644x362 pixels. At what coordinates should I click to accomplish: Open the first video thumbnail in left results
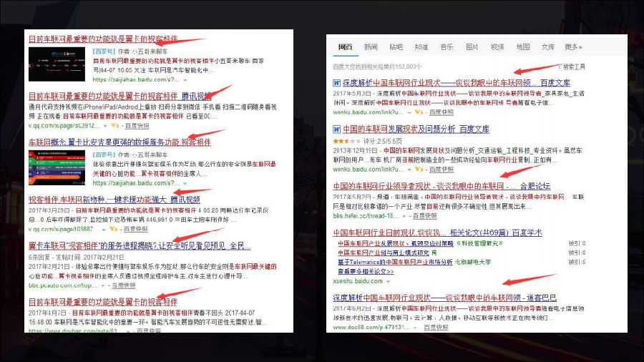click(59, 62)
